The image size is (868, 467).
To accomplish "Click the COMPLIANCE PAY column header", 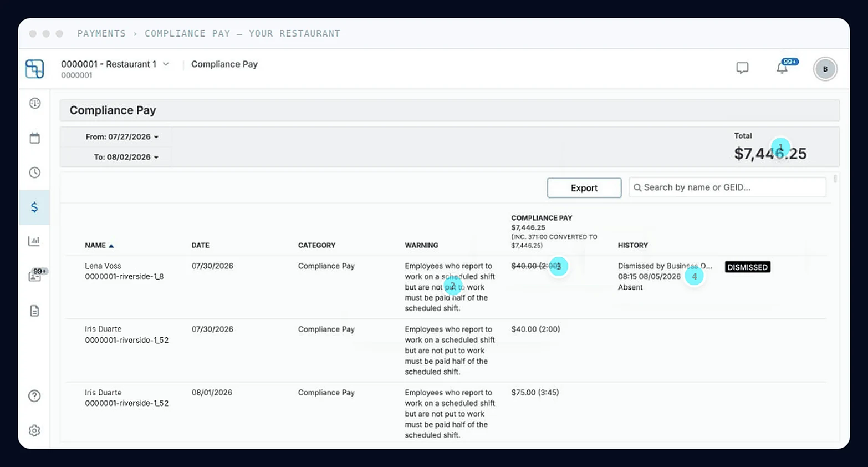I will [x=542, y=218].
